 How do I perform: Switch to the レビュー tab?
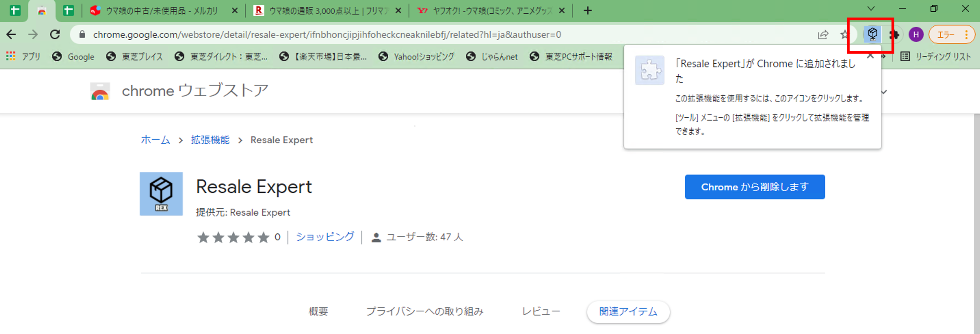click(x=541, y=311)
